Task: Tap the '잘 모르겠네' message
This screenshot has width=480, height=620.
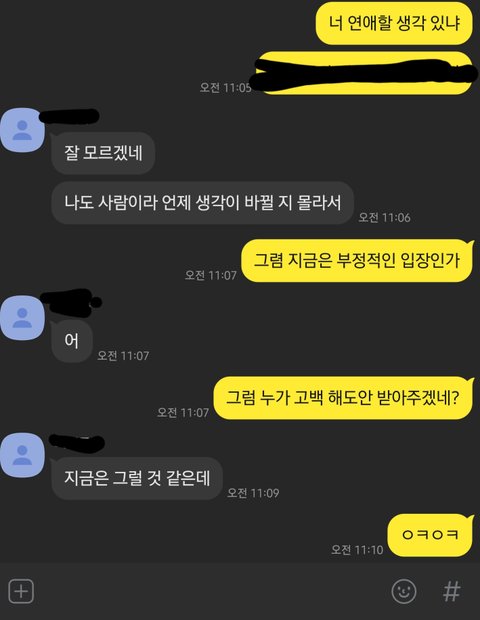Action: 103,153
